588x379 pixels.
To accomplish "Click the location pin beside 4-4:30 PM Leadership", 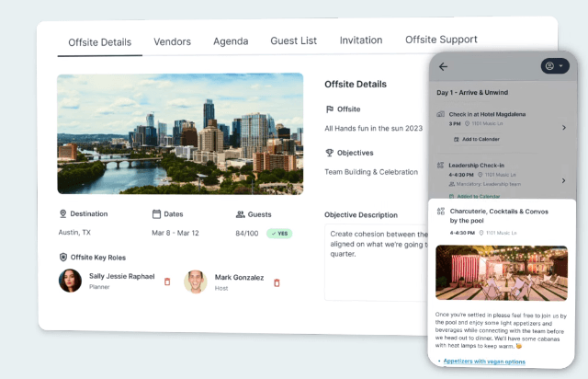I will point(480,175).
